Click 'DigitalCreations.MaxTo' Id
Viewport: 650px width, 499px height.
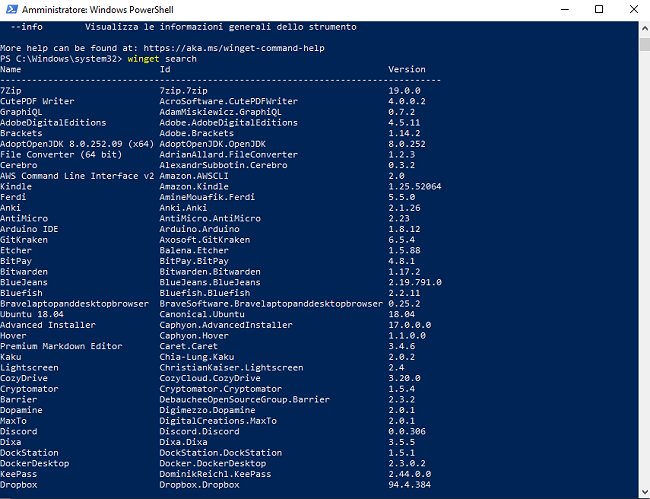click(x=218, y=421)
